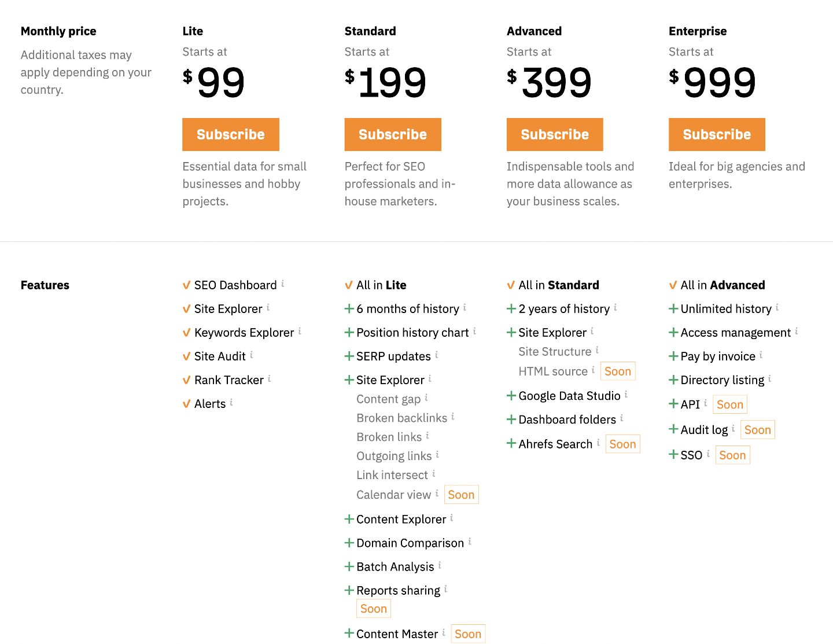
Task: Click info icon beside Directory listing
Action: click(769, 378)
